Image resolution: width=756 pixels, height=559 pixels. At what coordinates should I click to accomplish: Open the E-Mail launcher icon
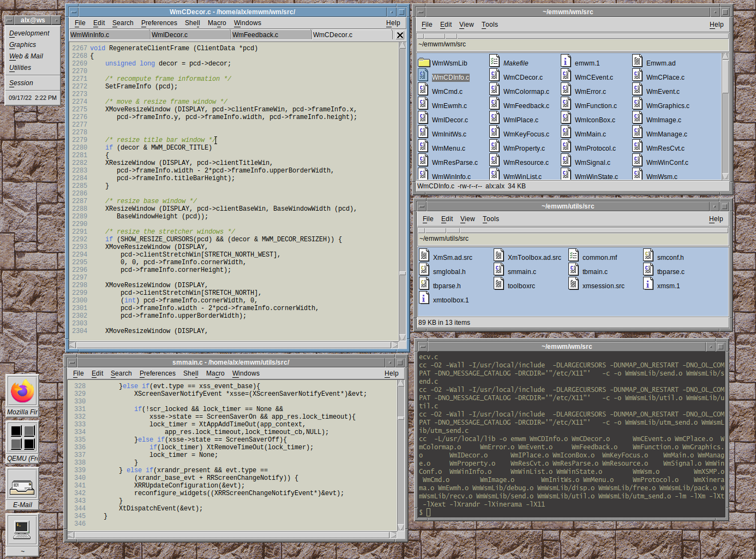click(x=22, y=484)
